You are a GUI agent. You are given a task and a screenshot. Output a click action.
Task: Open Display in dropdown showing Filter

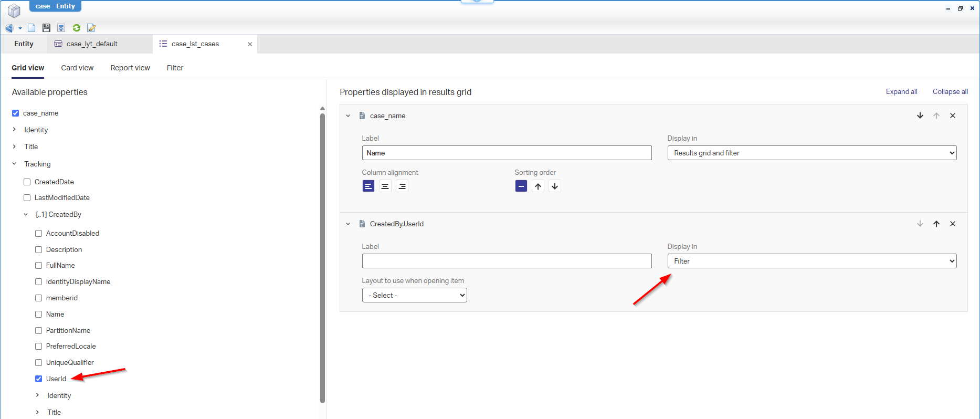pyautogui.click(x=812, y=261)
